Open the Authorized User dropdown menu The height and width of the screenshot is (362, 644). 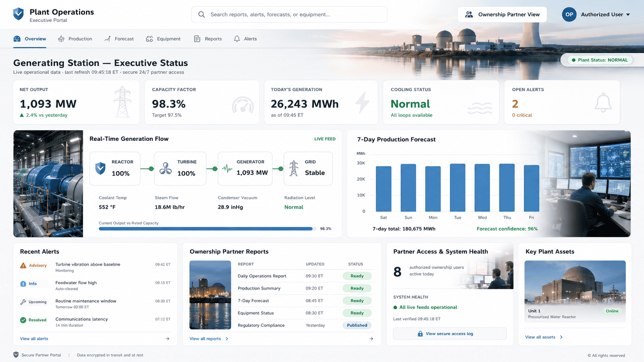pyautogui.click(x=597, y=15)
